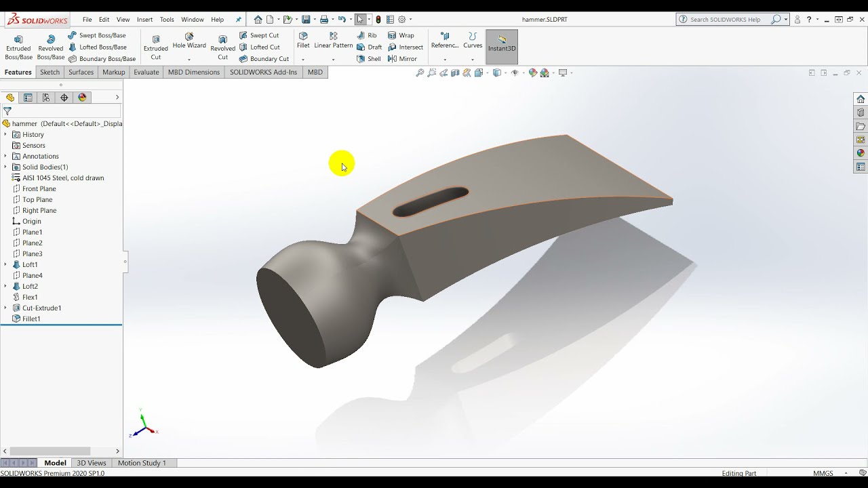Select the Extruded Boss/Base tool
The height and width of the screenshot is (488, 868).
(18, 47)
